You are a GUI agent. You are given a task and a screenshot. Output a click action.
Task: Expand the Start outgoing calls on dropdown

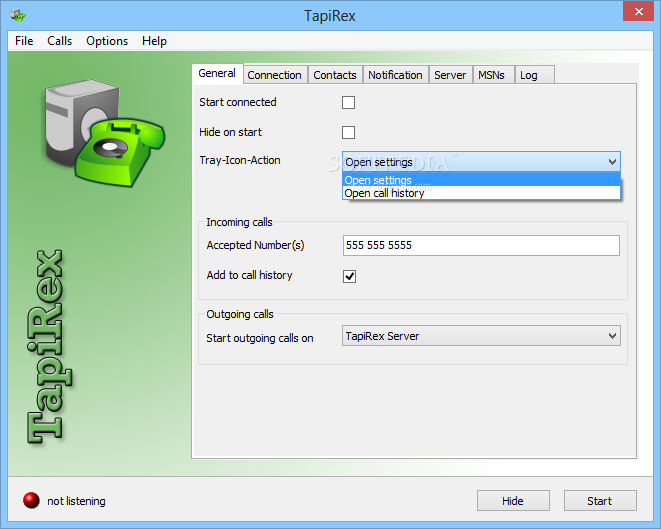point(481,336)
